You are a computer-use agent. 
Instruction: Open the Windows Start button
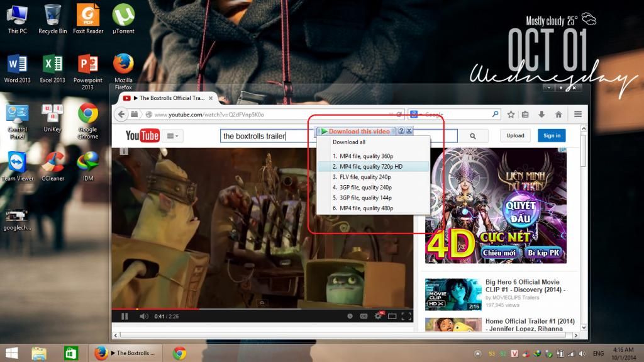tap(11, 353)
